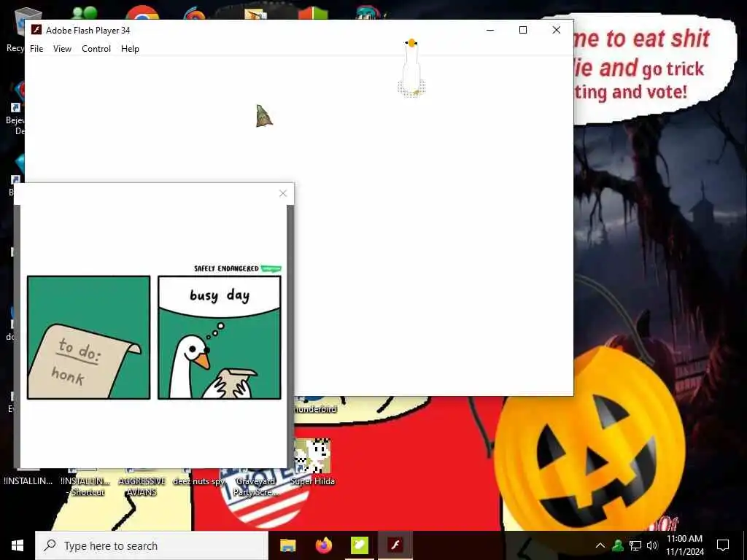The width and height of the screenshot is (747, 560).
Task: Click the green user tray icon
Action: [618, 545]
